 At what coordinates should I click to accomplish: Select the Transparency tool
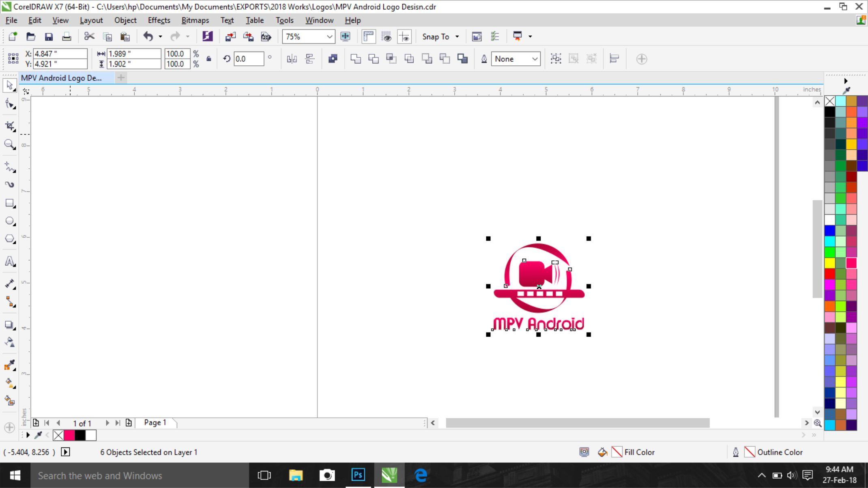10,342
